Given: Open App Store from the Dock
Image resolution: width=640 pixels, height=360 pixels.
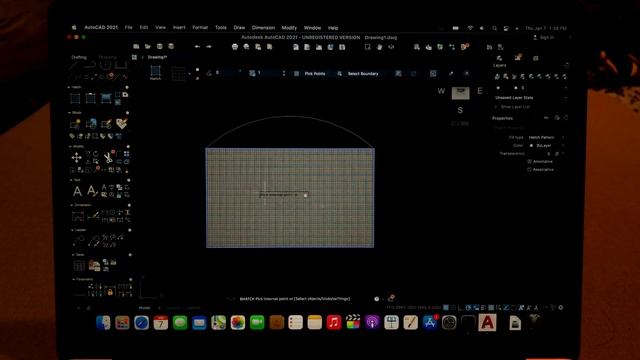Looking at the screenshot, I should point(430,322).
